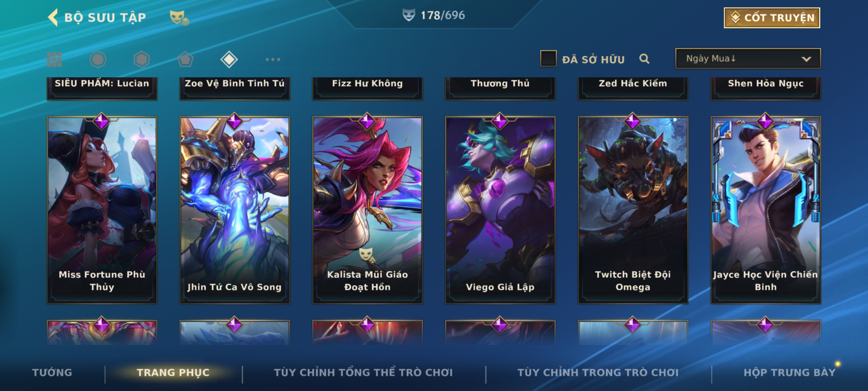Open the three-dots more filters icon
This screenshot has width=868, height=391.
273,59
